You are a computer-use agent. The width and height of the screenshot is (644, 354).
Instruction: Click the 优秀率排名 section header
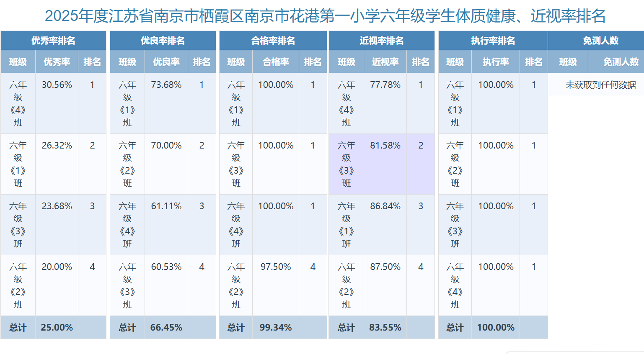(x=53, y=41)
